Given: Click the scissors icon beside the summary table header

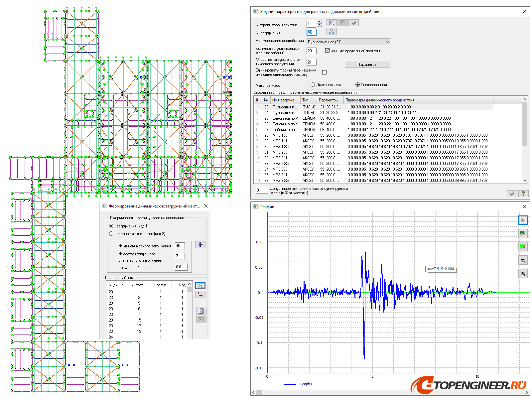Looking at the screenshot, I should click(x=200, y=286).
